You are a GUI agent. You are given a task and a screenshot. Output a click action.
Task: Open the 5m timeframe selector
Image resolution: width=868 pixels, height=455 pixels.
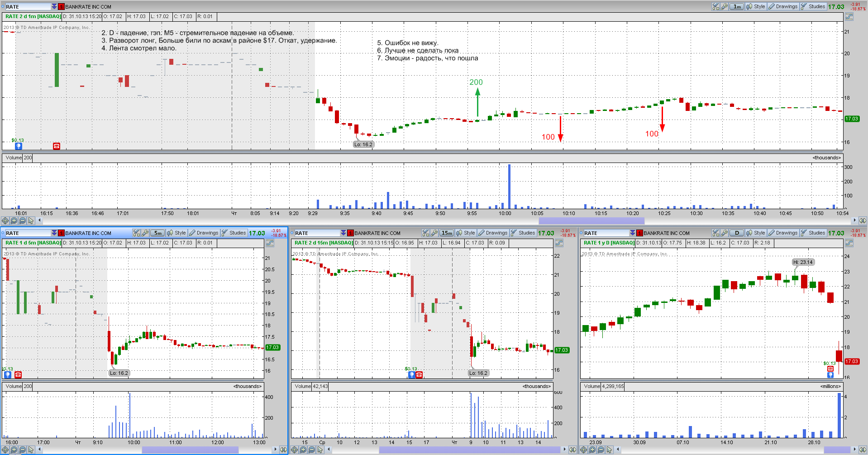coord(157,233)
